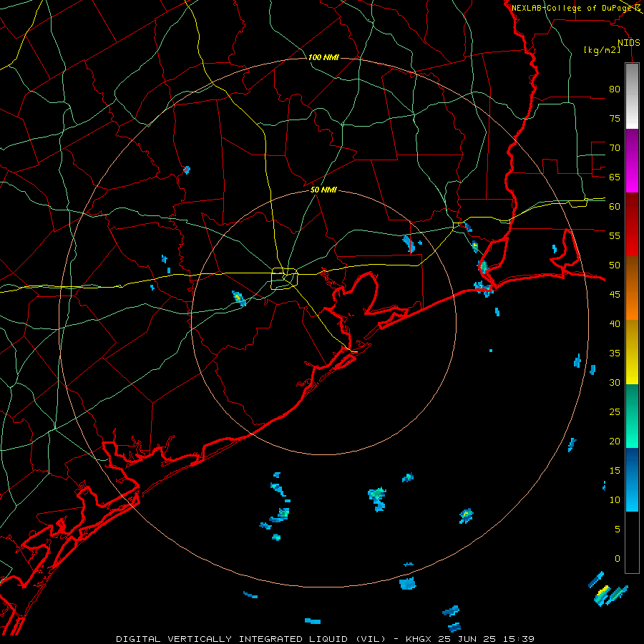Click the legend value 15 on color scale
644x644 pixels.
(615, 471)
